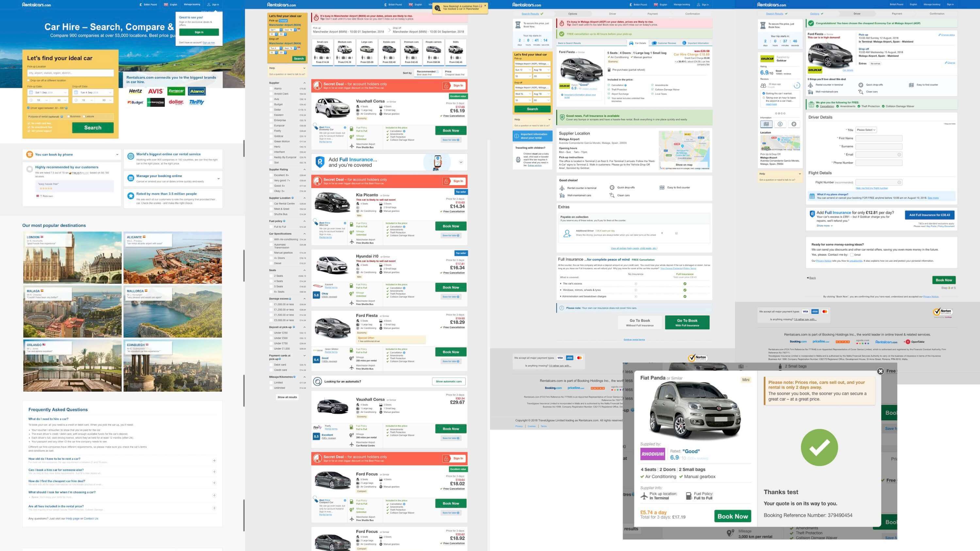The width and height of the screenshot is (980, 551).
Task: Expand the Add Full Insurance banner
Action: (461, 162)
